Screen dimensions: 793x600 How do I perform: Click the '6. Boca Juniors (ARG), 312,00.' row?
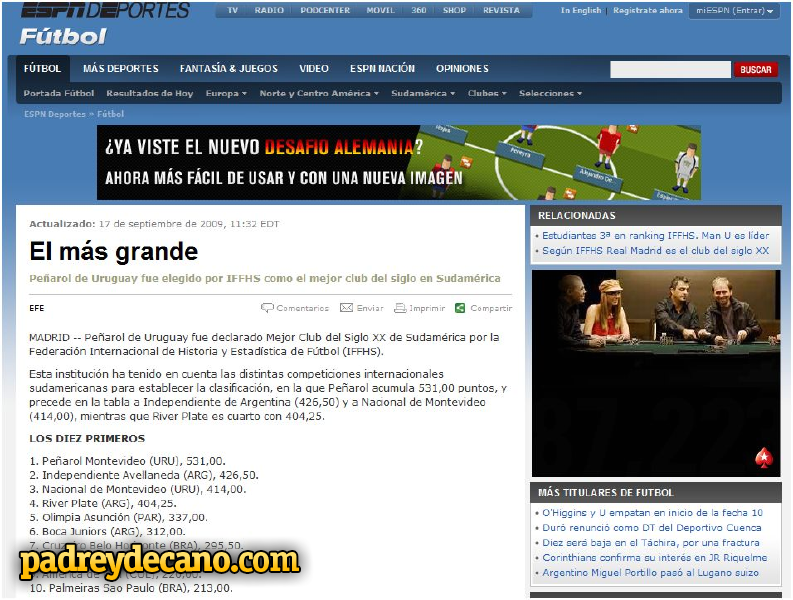tap(107, 532)
